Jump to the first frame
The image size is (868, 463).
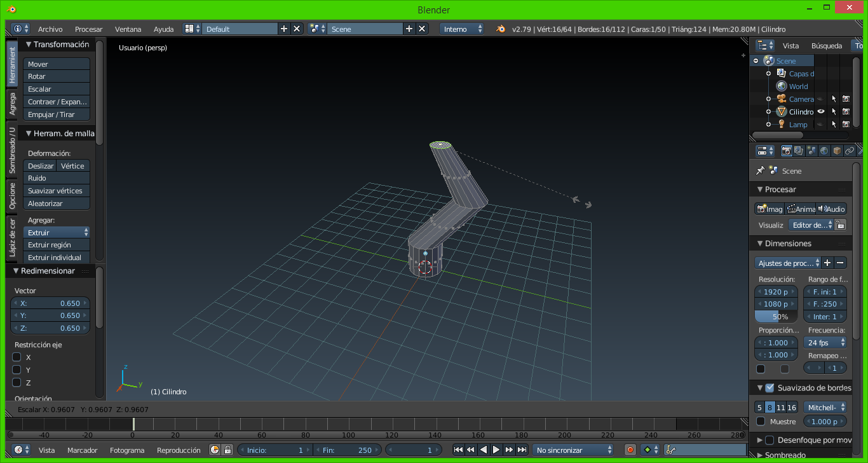[458, 450]
